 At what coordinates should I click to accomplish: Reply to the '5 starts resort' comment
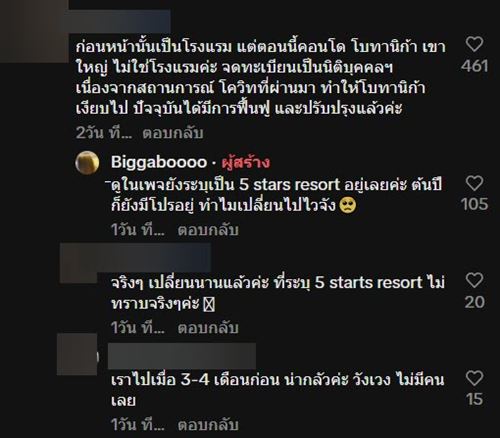(x=208, y=328)
